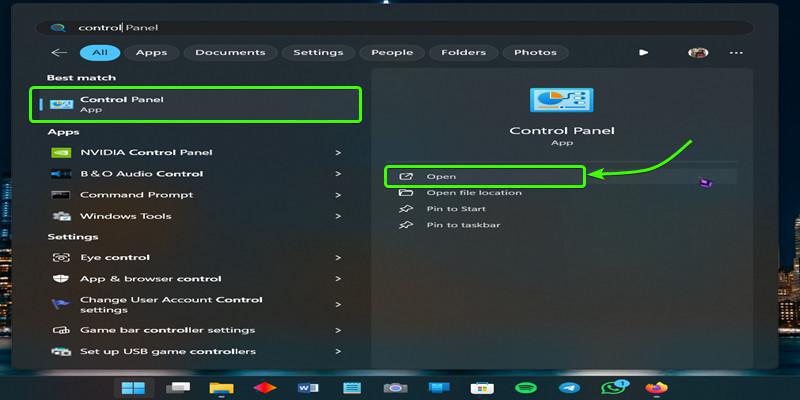800x400 pixels.
Task: Switch to the Documents filter tab
Action: [230, 53]
